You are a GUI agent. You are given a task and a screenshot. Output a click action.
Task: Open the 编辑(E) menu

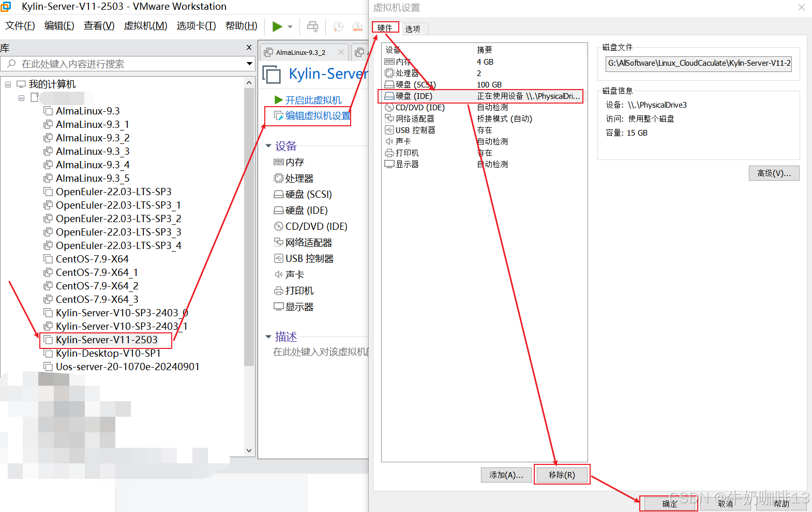coord(59,26)
